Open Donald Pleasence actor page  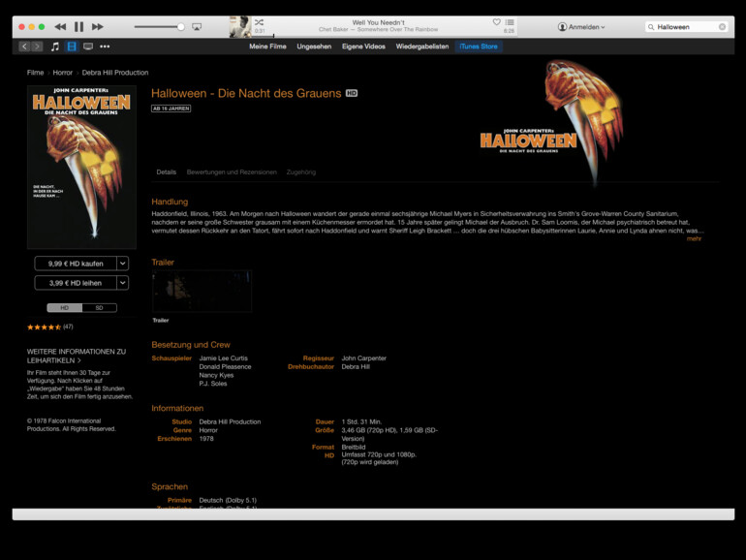coord(225,366)
